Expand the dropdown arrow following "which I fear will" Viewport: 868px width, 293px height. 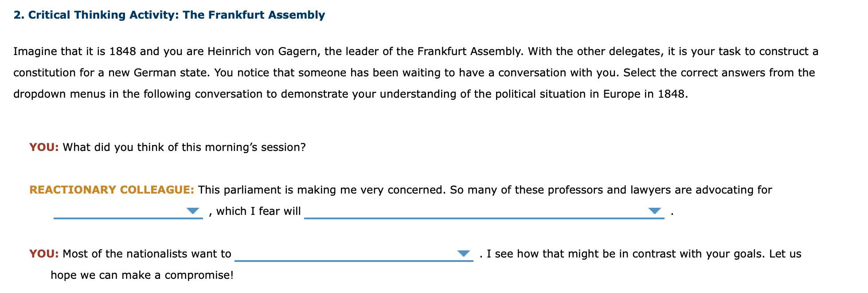[654, 211]
